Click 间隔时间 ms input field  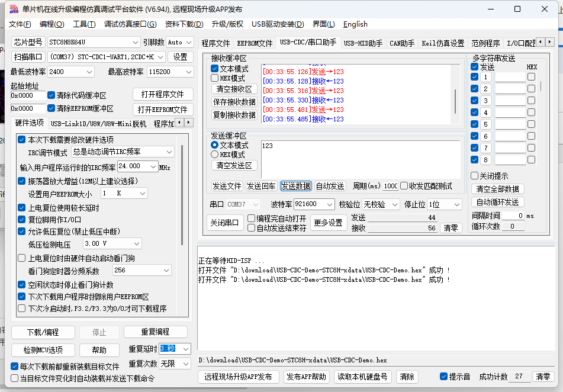tap(513, 216)
